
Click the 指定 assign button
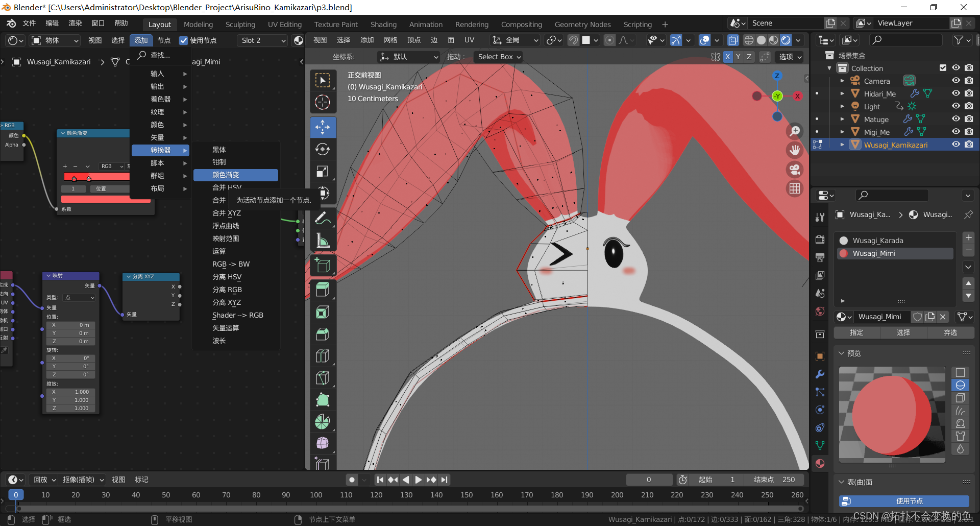[856, 332]
